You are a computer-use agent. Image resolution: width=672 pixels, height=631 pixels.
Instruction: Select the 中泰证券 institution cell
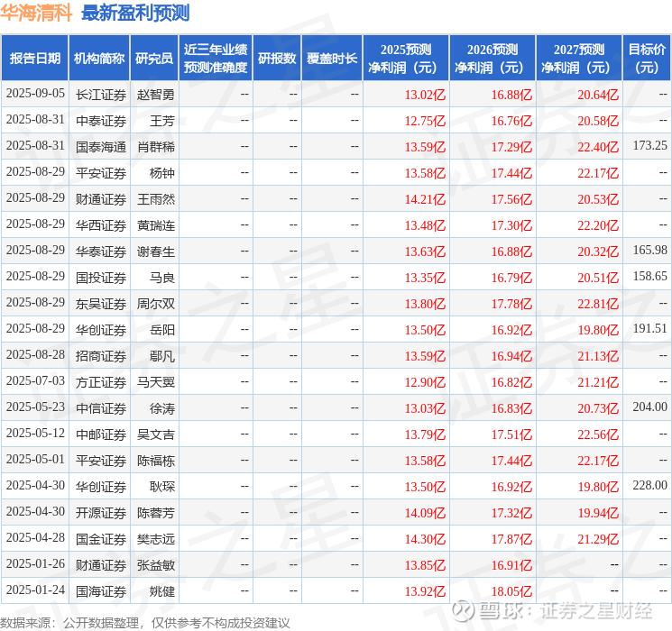(101, 121)
